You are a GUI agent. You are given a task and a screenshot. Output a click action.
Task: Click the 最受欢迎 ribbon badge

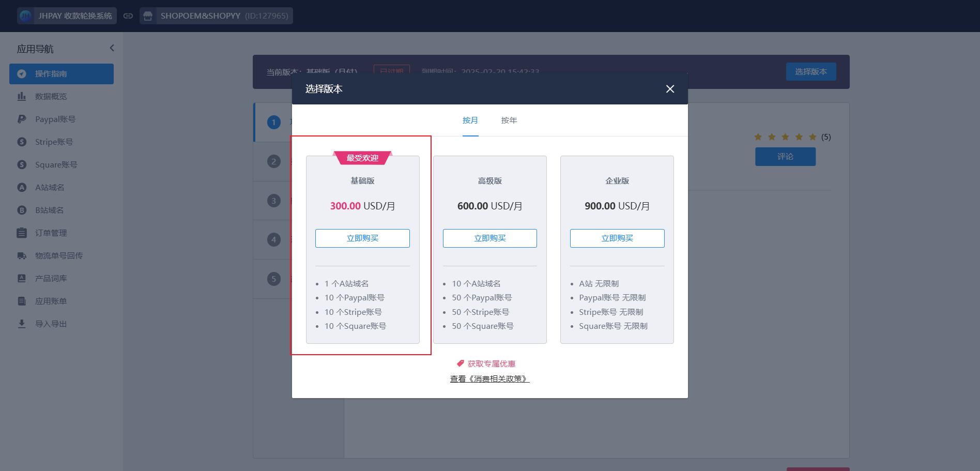coord(362,158)
